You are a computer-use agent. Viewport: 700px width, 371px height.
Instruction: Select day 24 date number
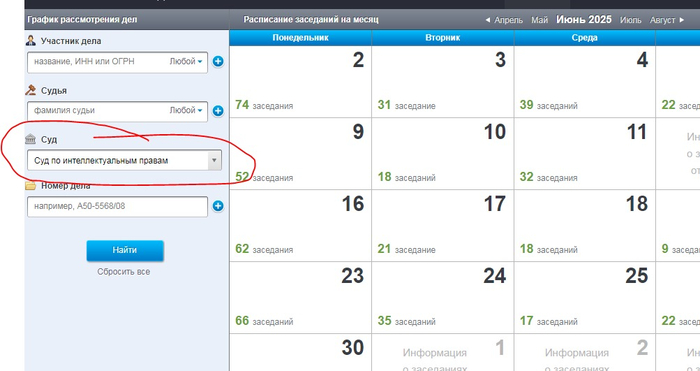point(495,275)
